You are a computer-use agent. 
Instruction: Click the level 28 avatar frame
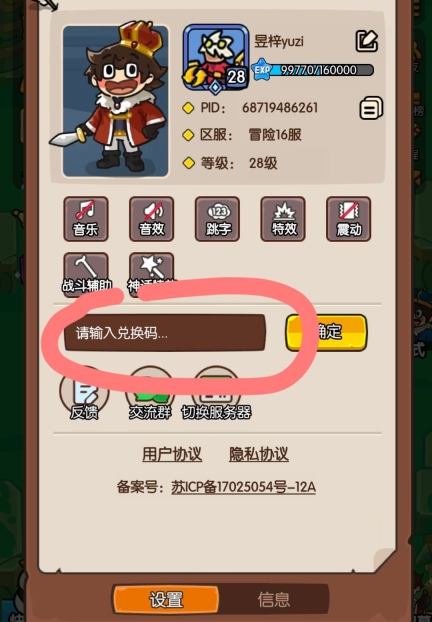216,59
